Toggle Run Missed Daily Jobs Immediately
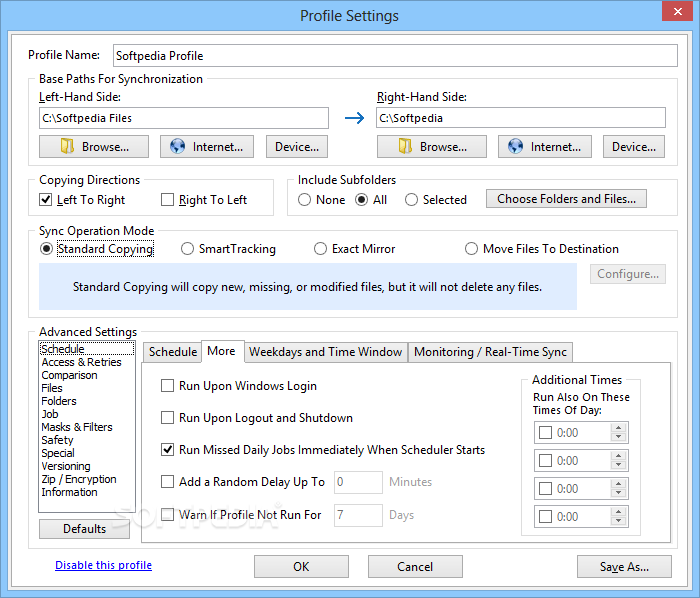Image resolution: width=700 pixels, height=598 pixels. (167, 449)
